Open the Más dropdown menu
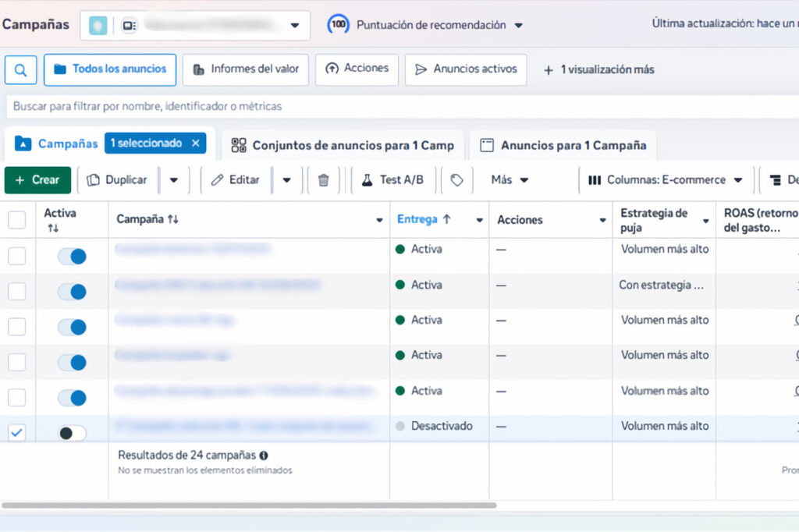799x532 pixels. click(510, 180)
